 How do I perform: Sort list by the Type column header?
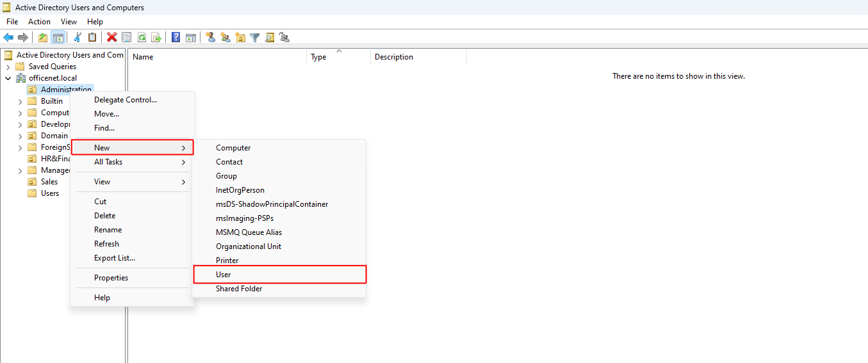318,57
